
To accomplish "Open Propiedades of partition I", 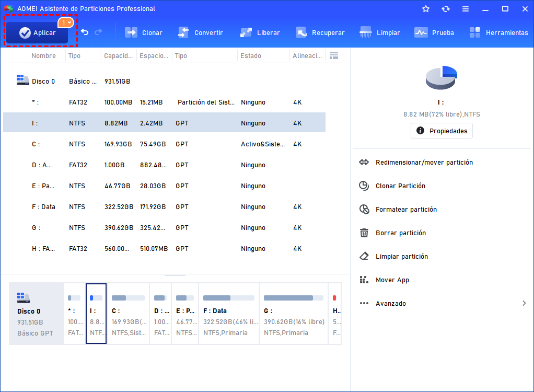I will [442, 131].
